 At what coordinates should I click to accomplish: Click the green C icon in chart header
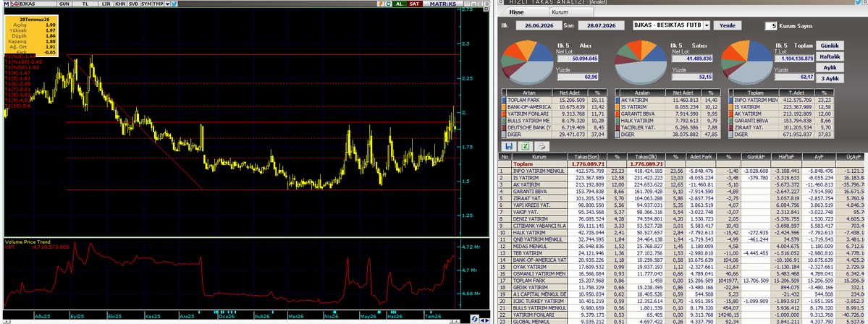click(389, 4)
